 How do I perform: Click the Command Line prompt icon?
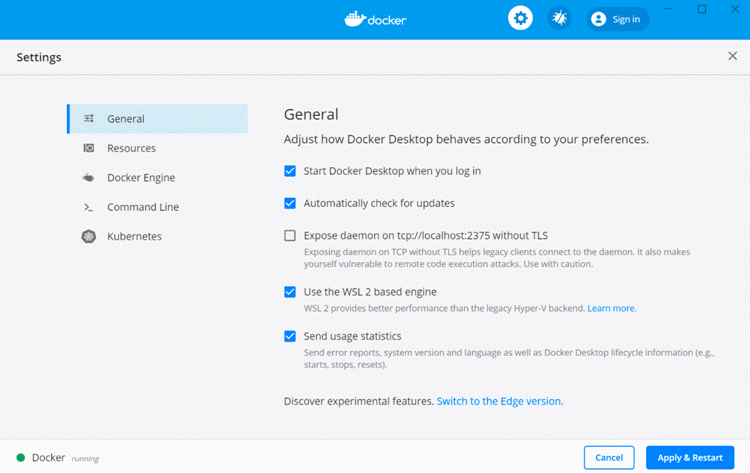click(x=89, y=207)
